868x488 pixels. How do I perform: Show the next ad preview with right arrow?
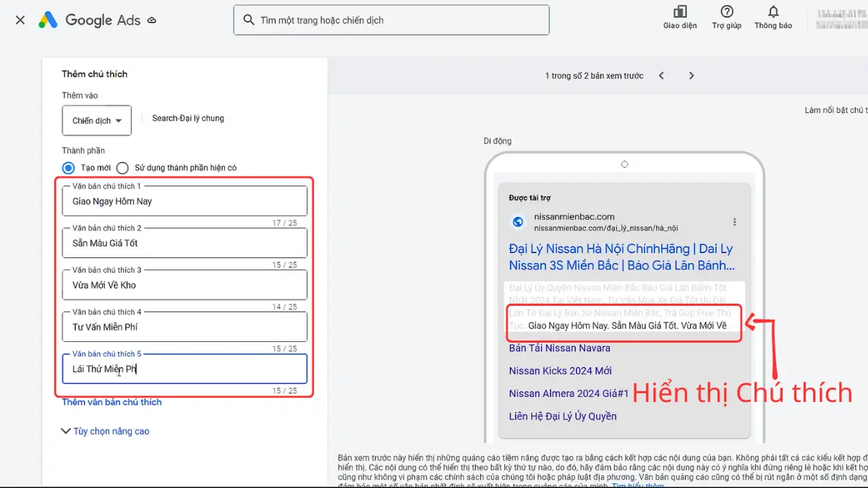(691, 74)
